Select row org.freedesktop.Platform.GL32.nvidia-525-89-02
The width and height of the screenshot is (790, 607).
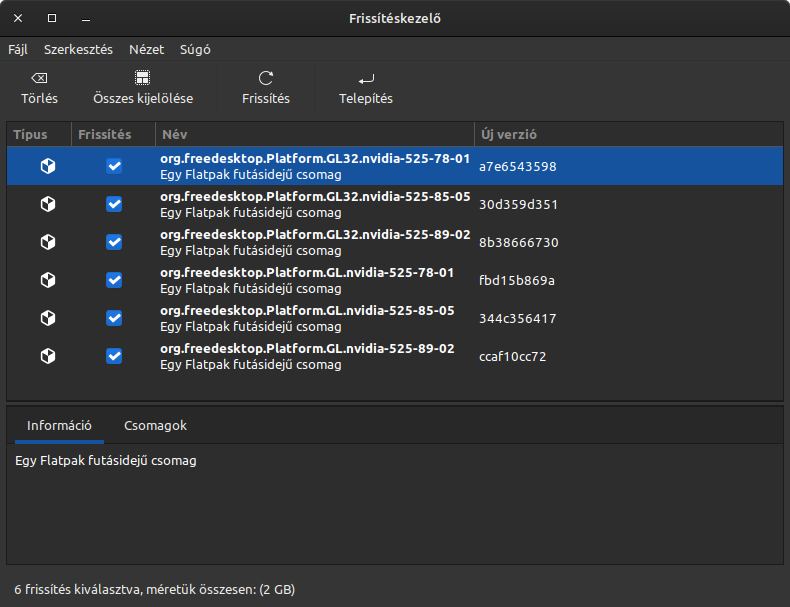395,242
